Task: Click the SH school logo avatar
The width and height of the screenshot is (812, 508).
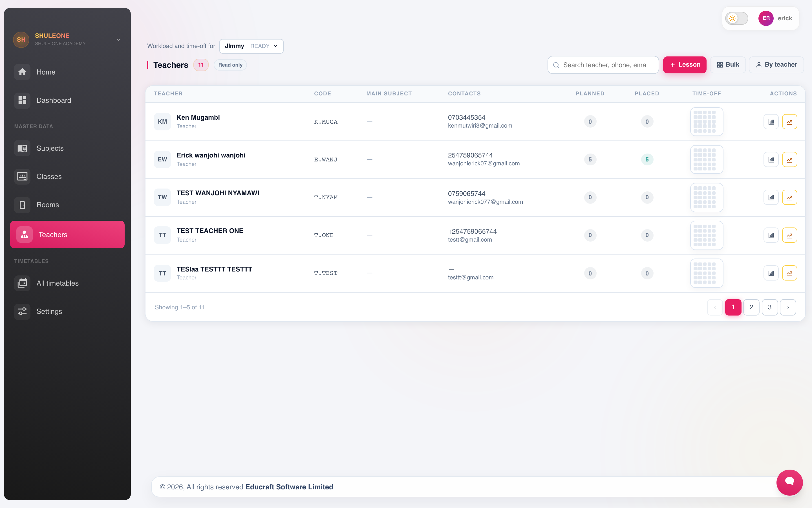Action: [x=21, y=40]
